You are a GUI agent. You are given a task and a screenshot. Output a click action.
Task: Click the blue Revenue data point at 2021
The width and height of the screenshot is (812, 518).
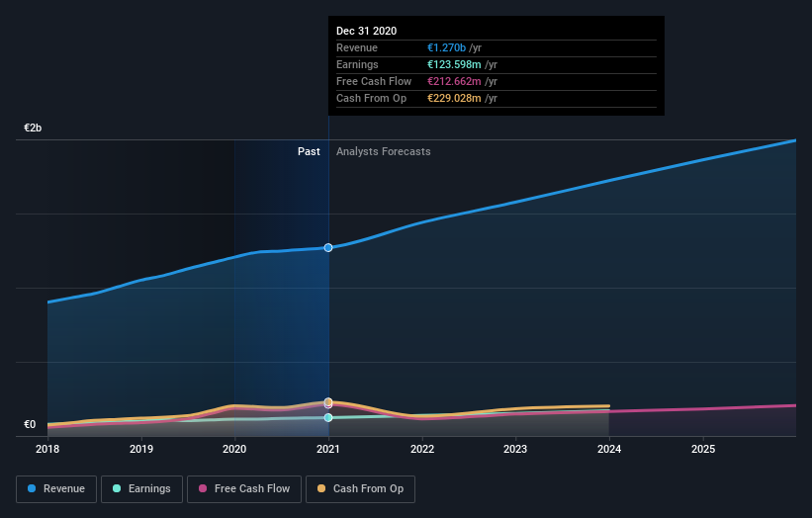[328, 248]
